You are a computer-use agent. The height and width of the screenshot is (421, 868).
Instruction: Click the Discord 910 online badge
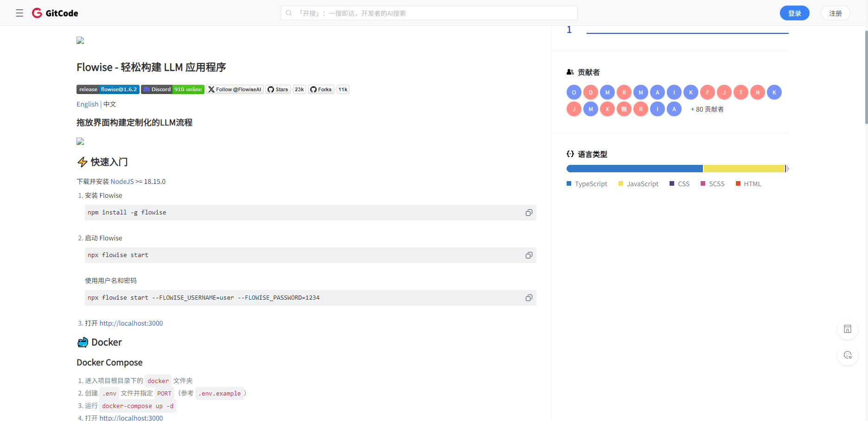(172, 89)
